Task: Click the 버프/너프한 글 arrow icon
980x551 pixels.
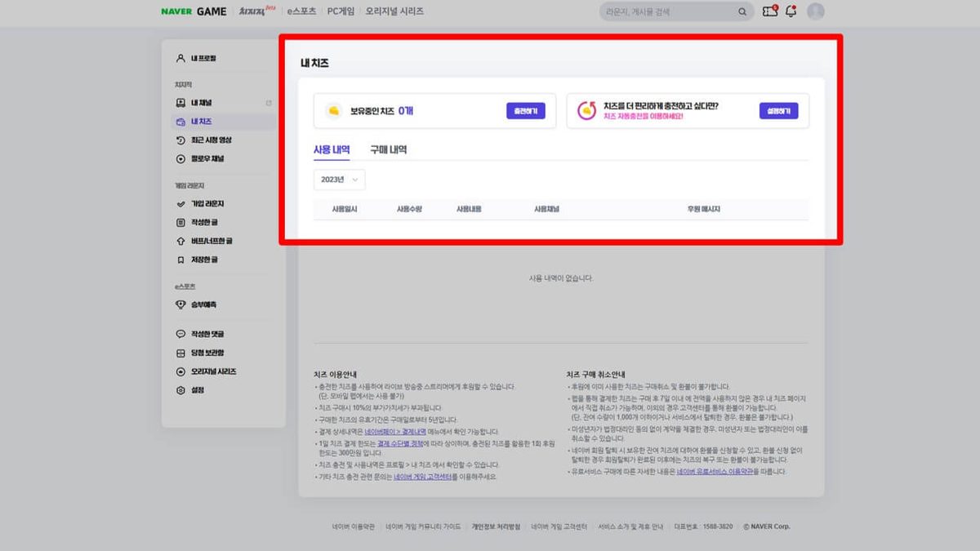Action: (x=181, y=241)
